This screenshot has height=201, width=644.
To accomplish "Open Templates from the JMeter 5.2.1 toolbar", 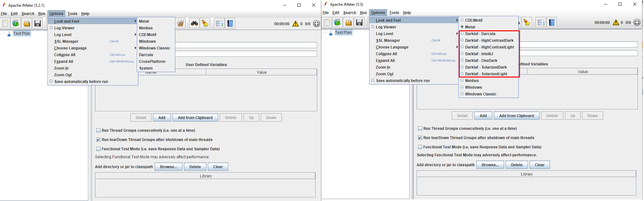I will point(16,23).
